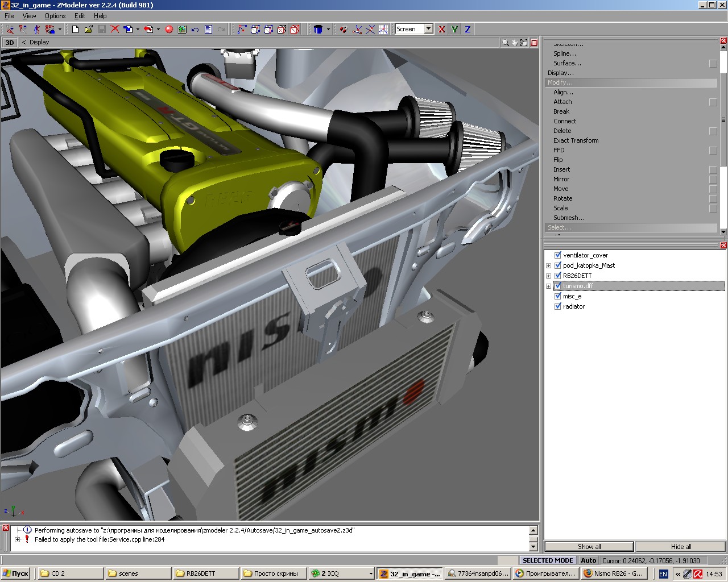Viewport: 728px width, 582px height.
Task: Open dropdown arrow next to Export icon
Action: click(x=158, y=29)
